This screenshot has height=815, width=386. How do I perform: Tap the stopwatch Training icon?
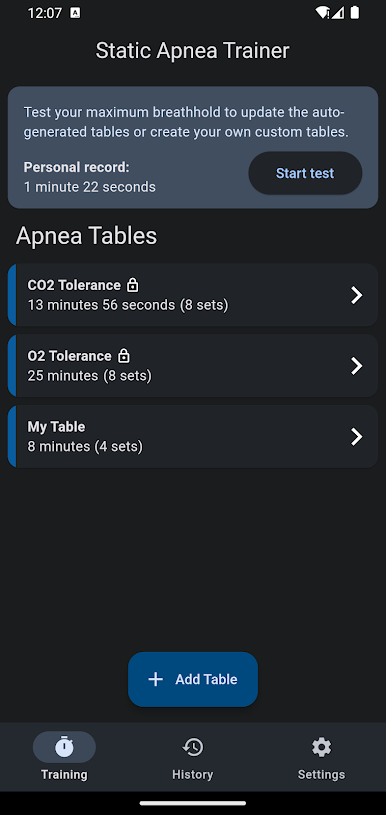64,747
